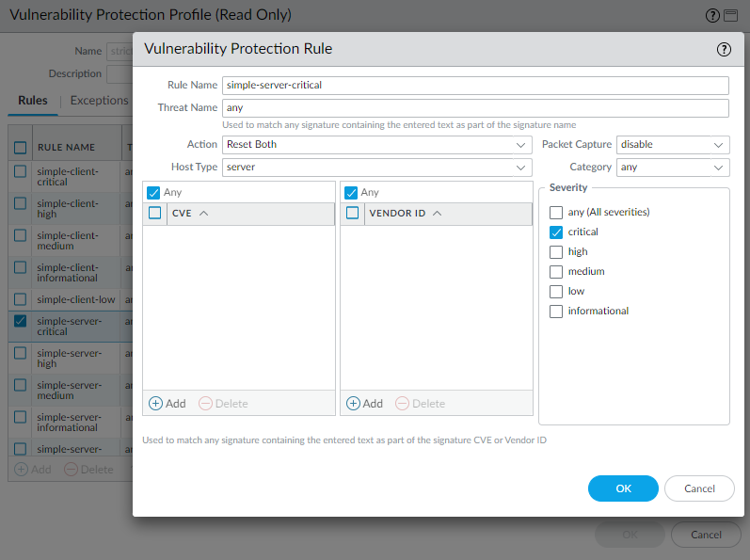Click the Threat Name input field
This screenshot has width=750, height=560.
tap(475, 108)
